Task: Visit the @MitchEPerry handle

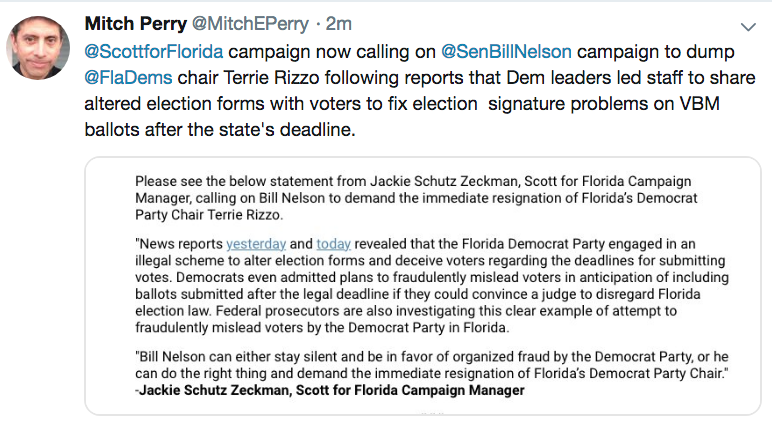Action: coord(250,24)
